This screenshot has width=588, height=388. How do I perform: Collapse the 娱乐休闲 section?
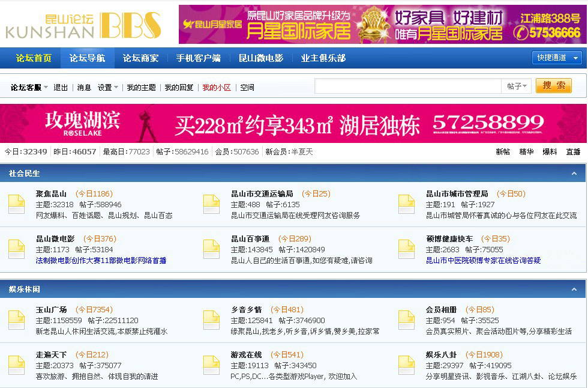574,289
